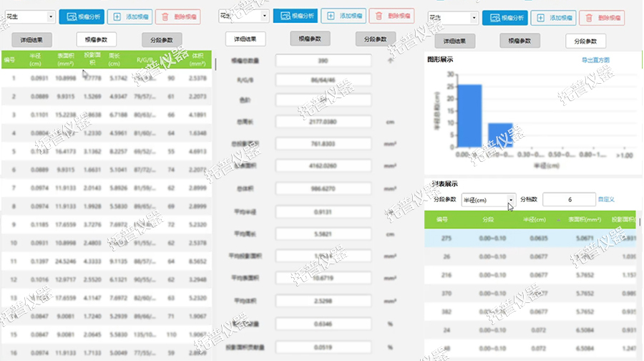Click the tallest blue histogram bar
This screenshot has width=644, height=361.
pyautogui.click(x=469, y=116)
